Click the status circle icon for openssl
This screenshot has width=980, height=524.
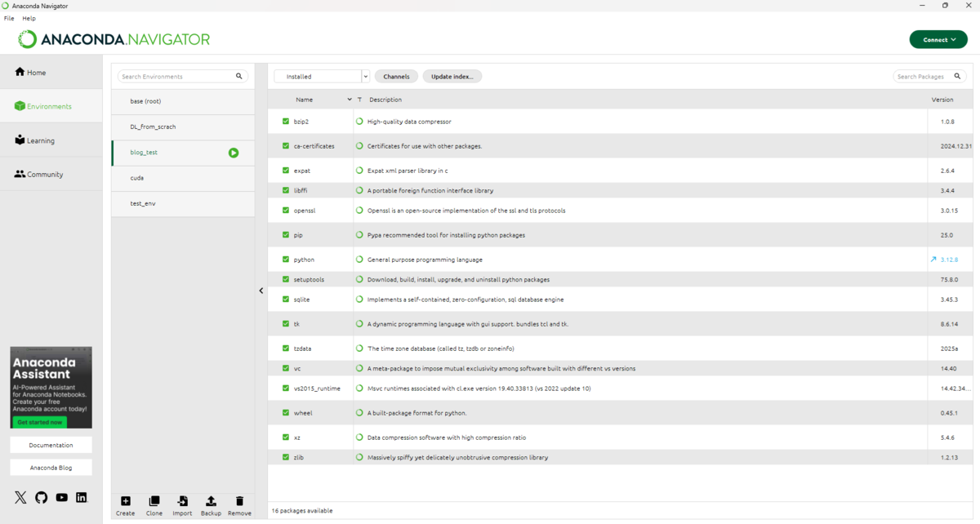[x=359, y=211]
